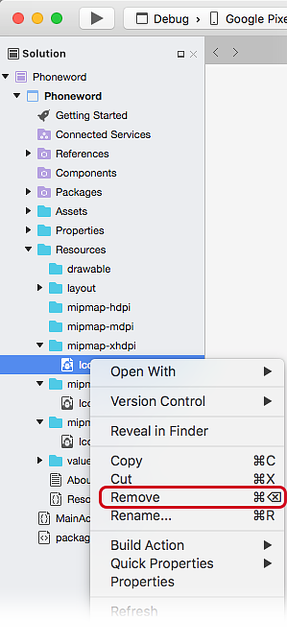Open the Getting Started rocket item

(82, 115)
